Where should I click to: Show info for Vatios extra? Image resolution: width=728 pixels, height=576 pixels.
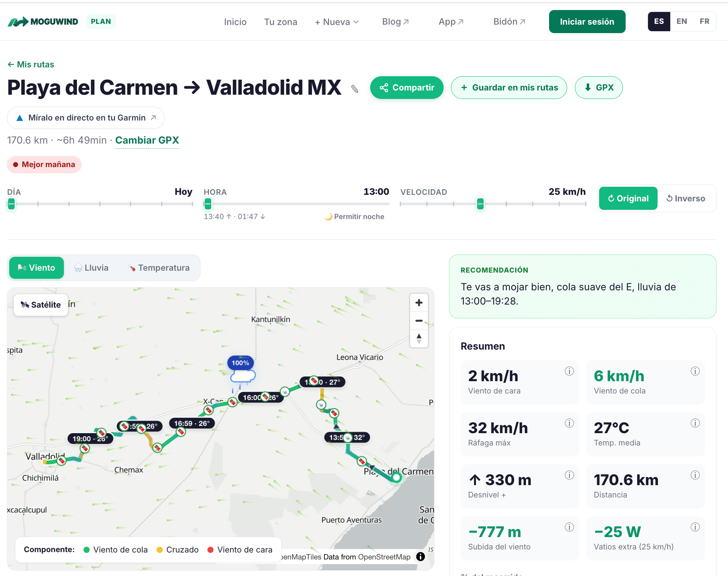695,527
